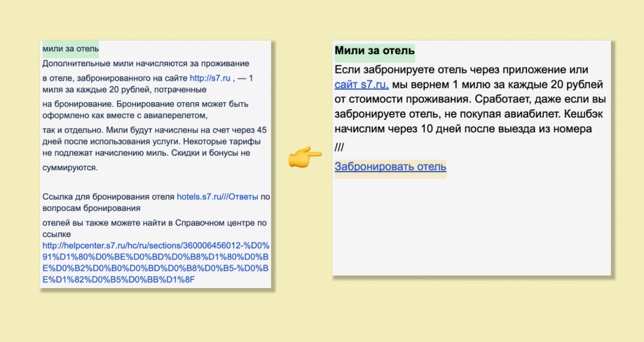Click the '///' separator text in right card
Image resolution: width=644 pixels, height=342 pixels.
[x=339, y=147]
